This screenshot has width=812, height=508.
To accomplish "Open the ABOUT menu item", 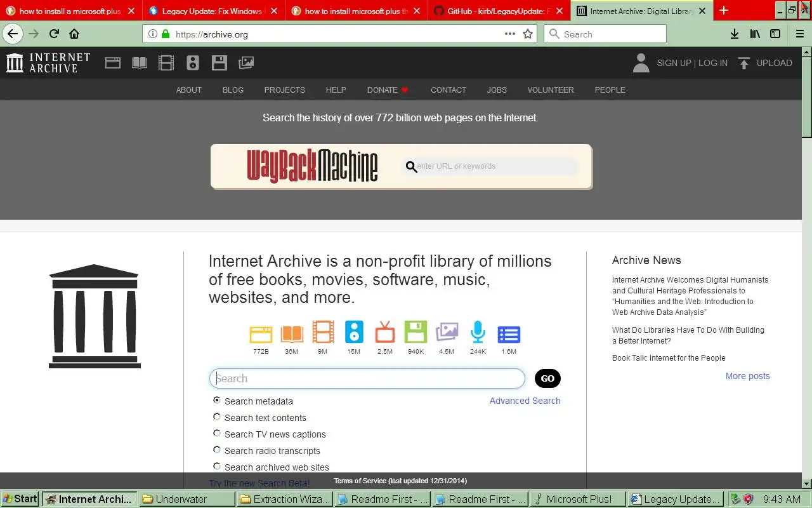I will (x=189, y=90).
